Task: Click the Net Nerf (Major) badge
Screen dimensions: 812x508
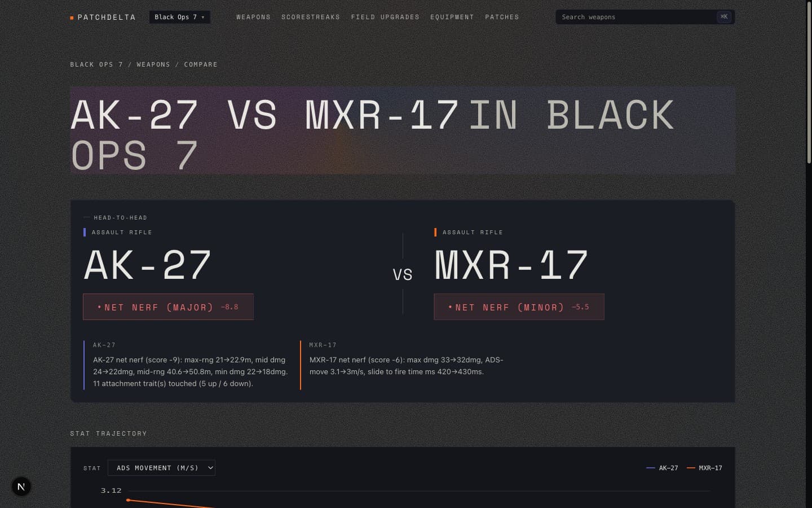Action: click(168, 307)
